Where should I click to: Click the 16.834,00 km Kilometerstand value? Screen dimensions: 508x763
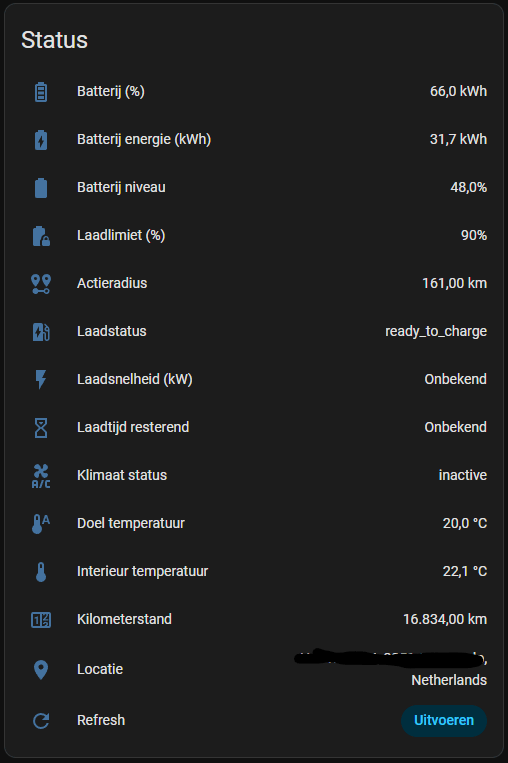tap(445, 619)
